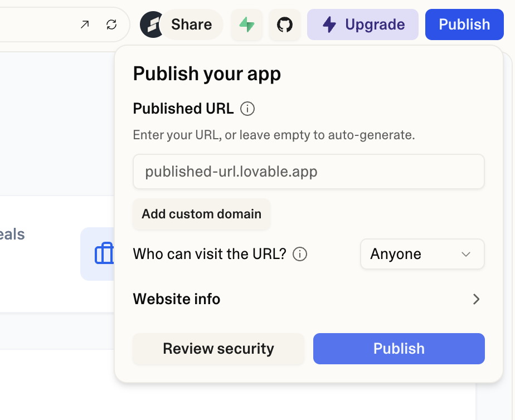Open the Supabase integration icon
The image size is (515, 420).
point(247,25)
